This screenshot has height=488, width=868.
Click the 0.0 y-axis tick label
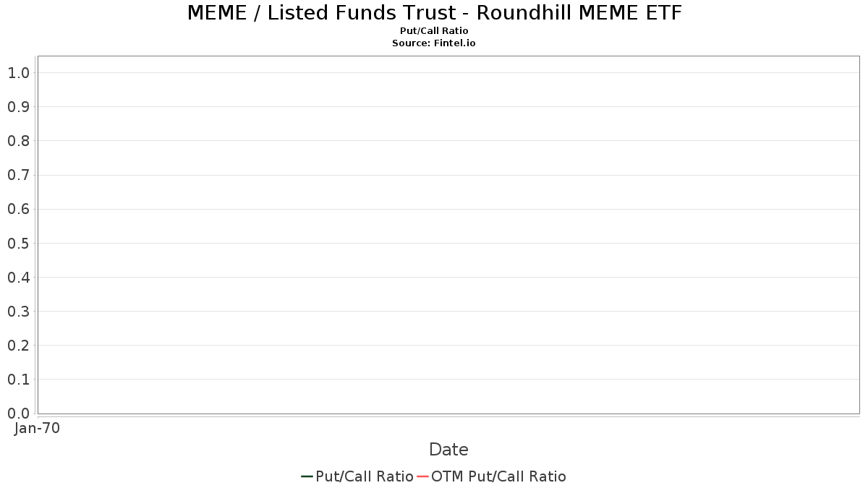tap(18, 414)
